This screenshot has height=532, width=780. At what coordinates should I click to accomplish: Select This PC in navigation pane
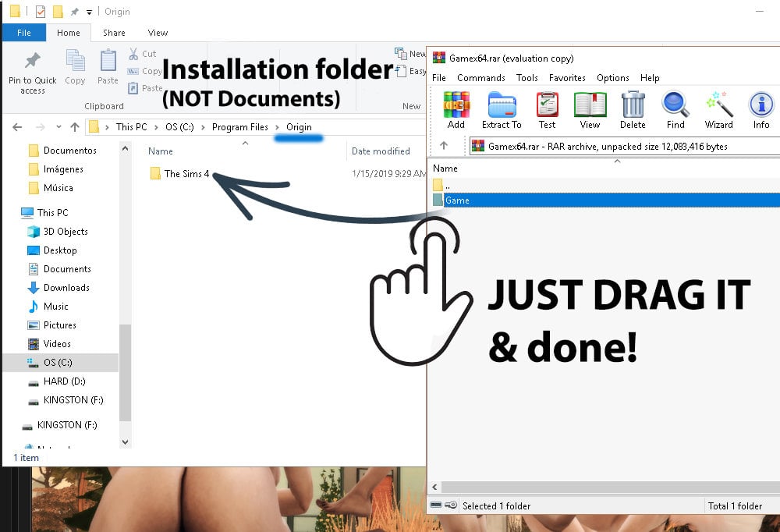pos(44,213)
